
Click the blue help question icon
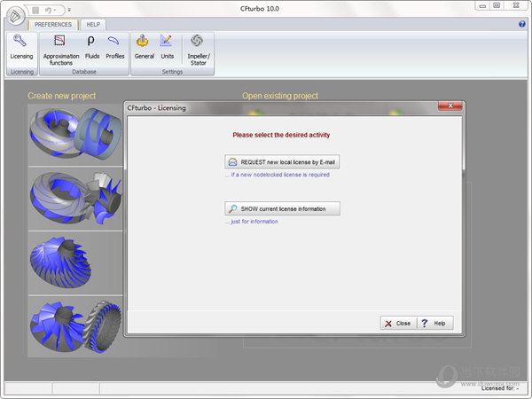[x=522, y=24]
